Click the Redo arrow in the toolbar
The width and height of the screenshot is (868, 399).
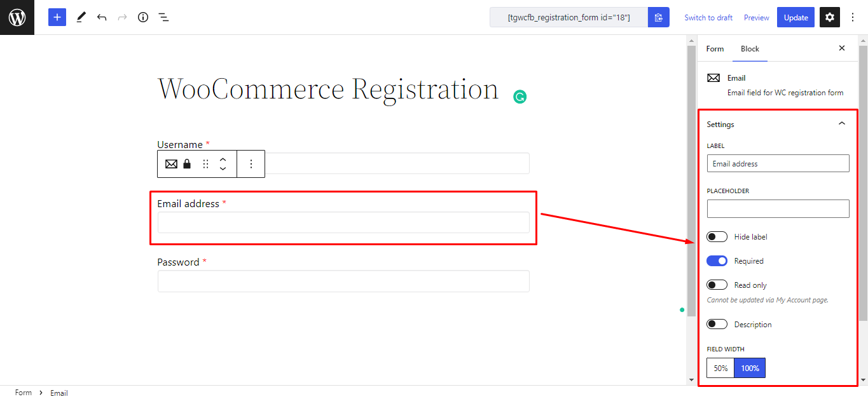click(x=121, y=17)
